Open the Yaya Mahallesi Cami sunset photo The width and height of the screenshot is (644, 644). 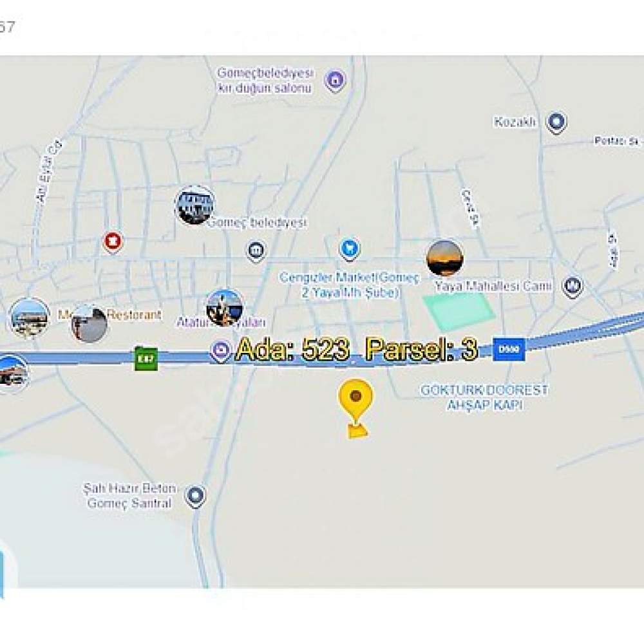click(445, 258)
